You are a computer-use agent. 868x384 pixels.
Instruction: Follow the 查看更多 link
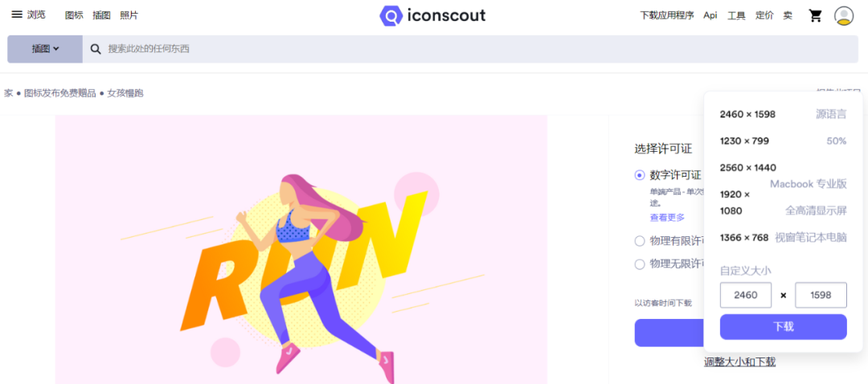667,218
